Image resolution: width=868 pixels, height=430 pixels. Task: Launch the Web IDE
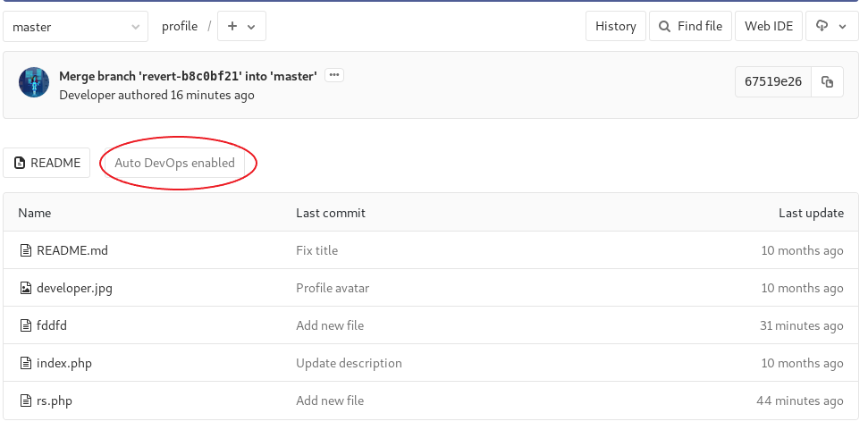click(769, 27)
